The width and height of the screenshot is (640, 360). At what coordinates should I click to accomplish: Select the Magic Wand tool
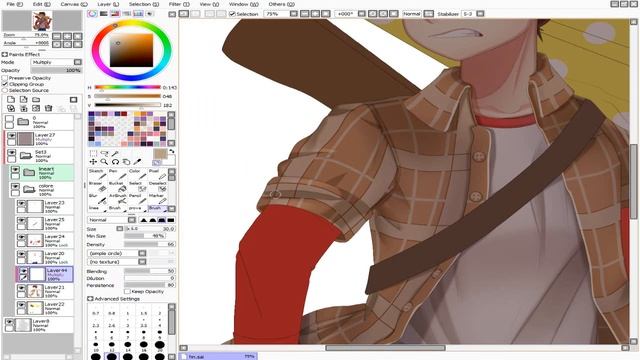click(116, 153)
